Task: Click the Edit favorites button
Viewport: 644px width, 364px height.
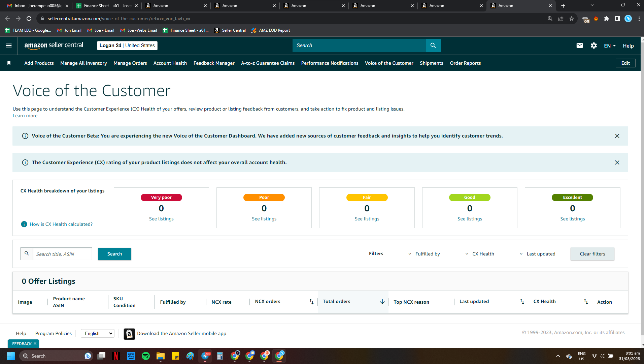Action: point(625,63)
